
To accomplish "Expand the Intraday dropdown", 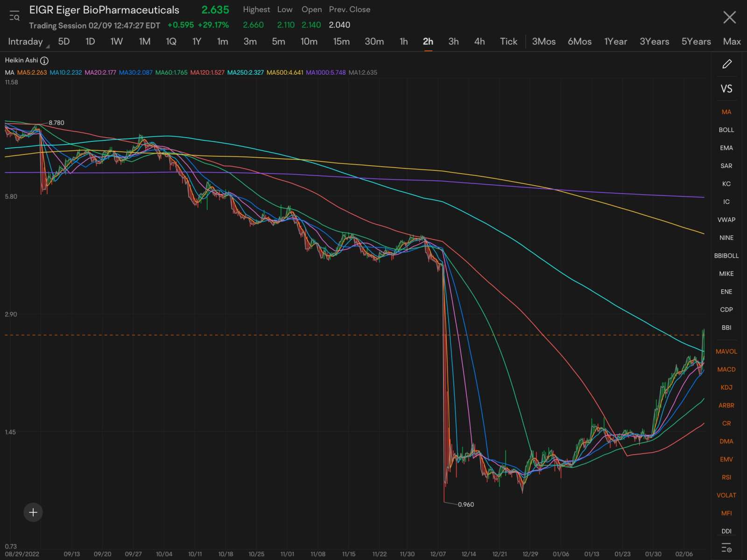I will [28, 42].
